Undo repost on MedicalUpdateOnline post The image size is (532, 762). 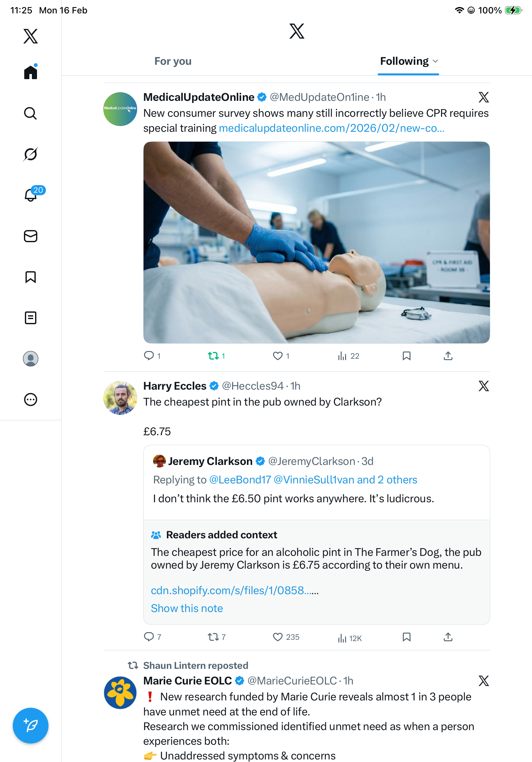213,356
